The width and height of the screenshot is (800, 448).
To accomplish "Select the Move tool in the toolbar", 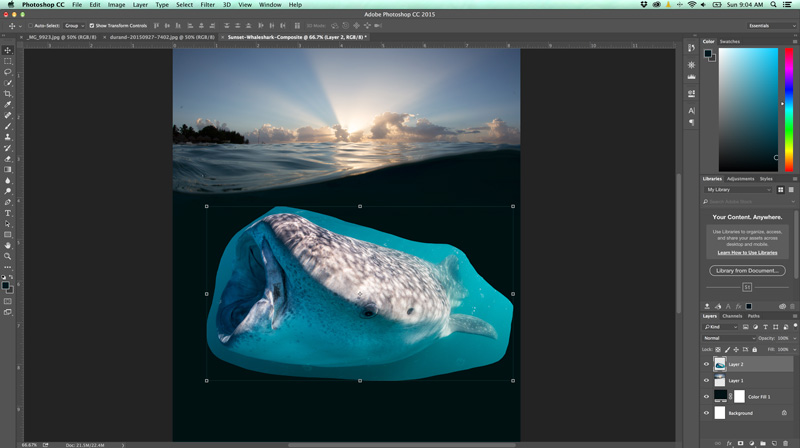I will pos(8,50).
